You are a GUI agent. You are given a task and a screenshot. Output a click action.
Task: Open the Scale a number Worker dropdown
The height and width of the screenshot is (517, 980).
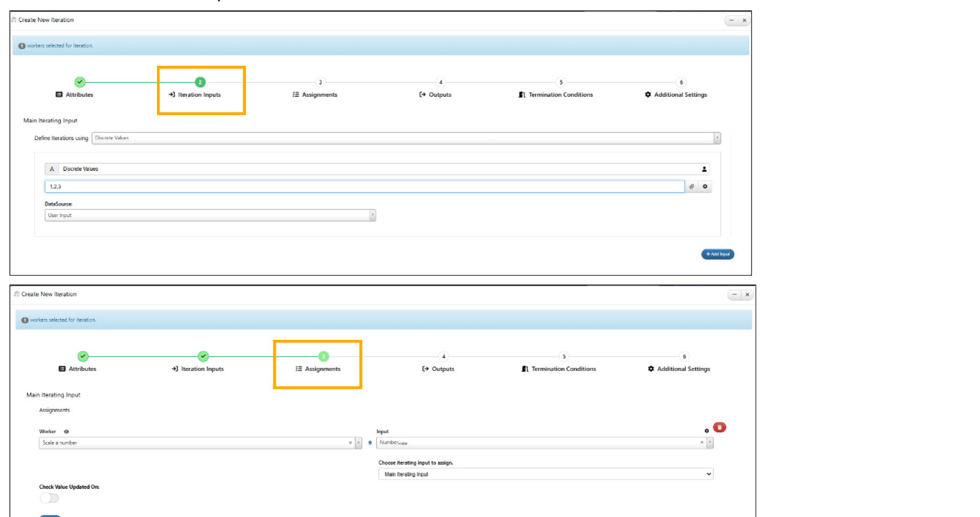(x=358, y=443)
